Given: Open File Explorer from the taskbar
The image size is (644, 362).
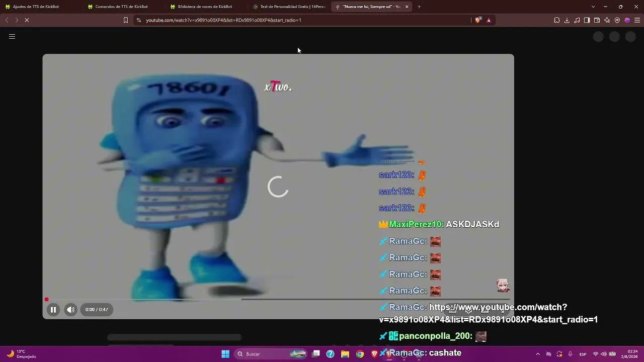Looking at the screenshot, I should point(345,354).
